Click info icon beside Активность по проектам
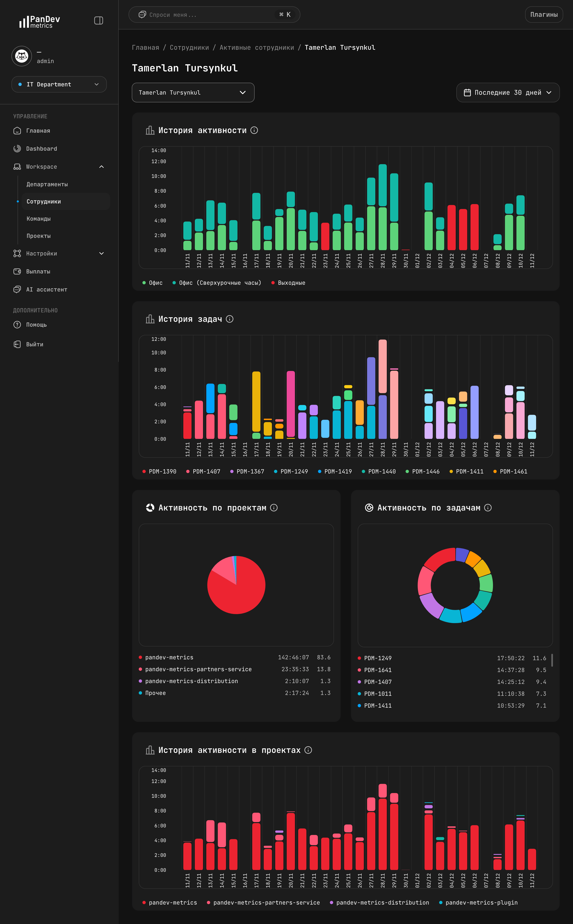This screenshot has height=924, width=573. 274,508
